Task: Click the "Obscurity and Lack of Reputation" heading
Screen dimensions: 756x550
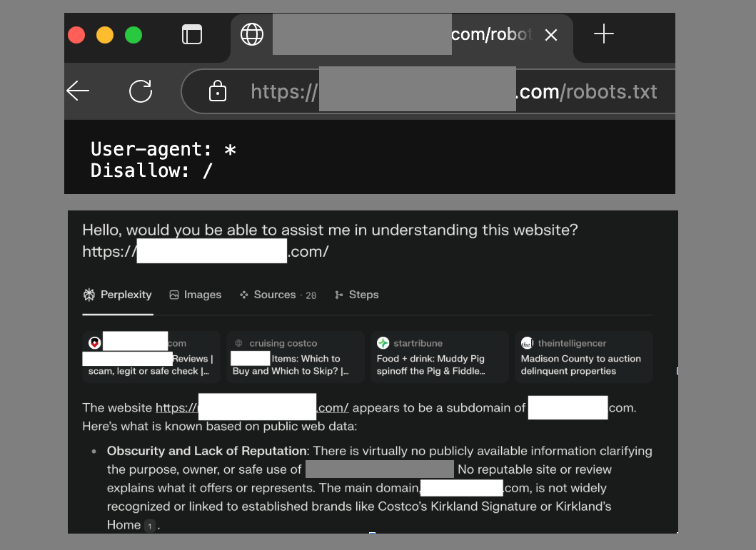Action: point(207,451)
